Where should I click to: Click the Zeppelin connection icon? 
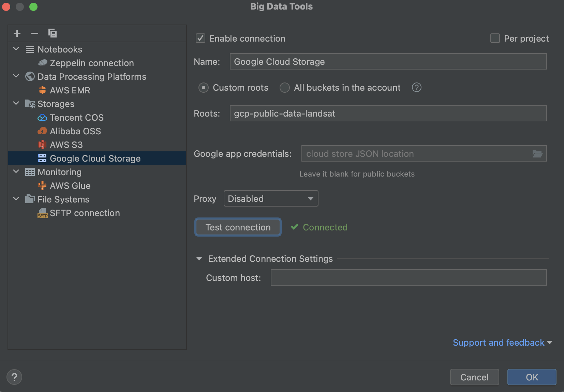click(x=42, y=63)
